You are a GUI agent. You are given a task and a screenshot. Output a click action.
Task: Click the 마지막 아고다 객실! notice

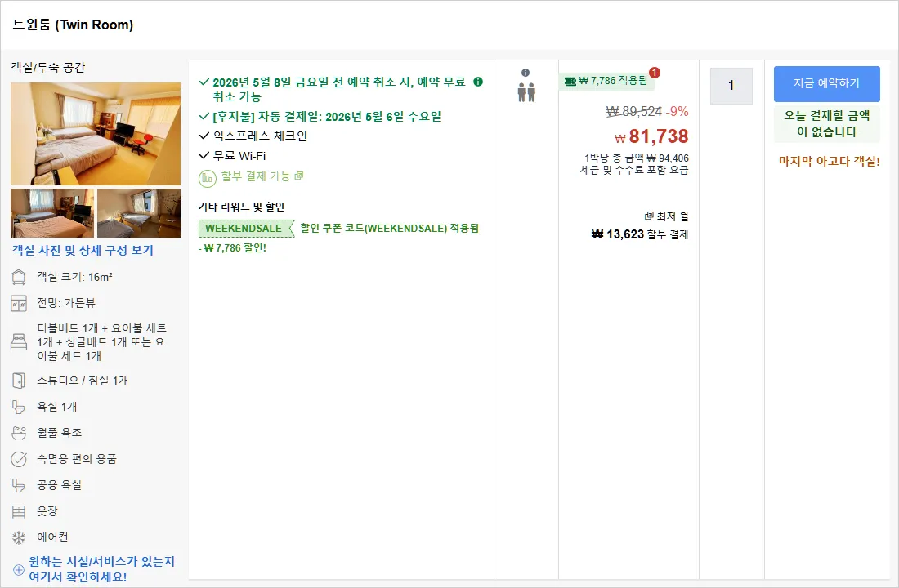tap(829, 161)
